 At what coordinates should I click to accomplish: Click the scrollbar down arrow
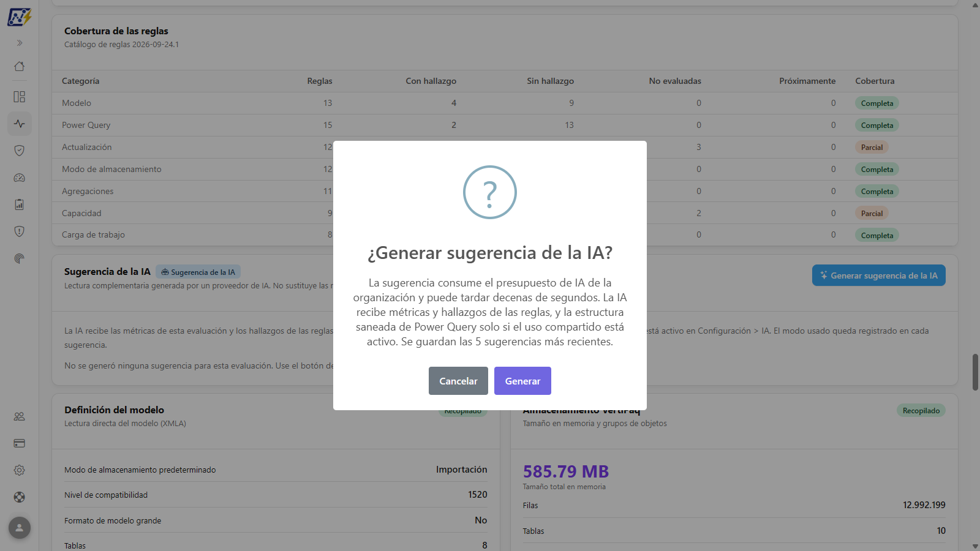975,546
